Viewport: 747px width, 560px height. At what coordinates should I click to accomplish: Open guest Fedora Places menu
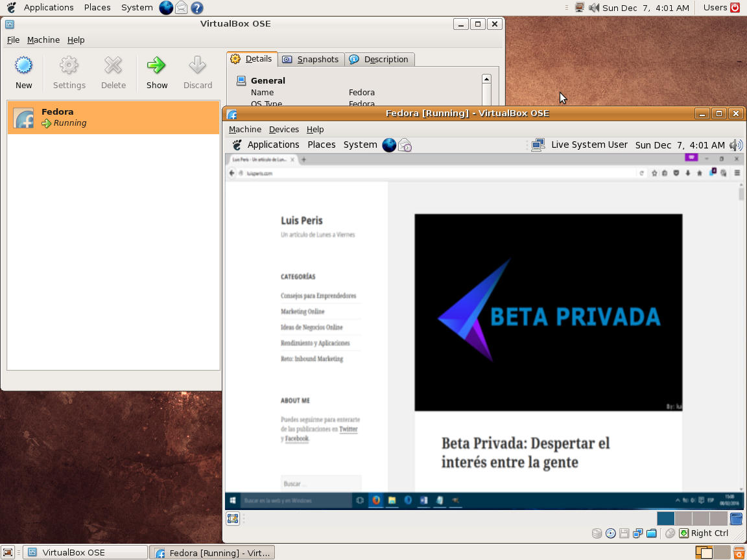(322, 145)
